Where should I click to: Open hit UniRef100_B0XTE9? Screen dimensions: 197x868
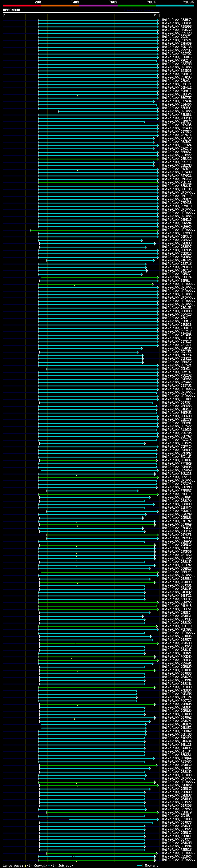(x=177, y=626)
